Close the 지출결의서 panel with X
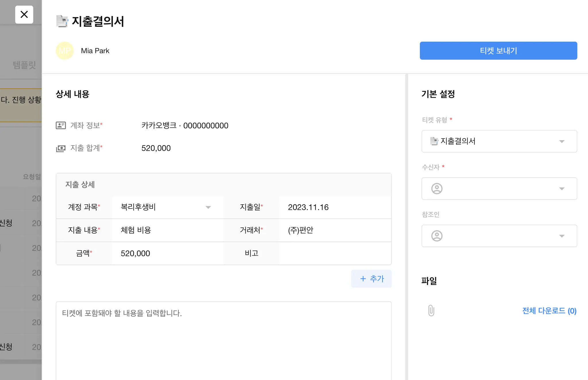Screen dimensions: 588x380 [x=24, y=14]
